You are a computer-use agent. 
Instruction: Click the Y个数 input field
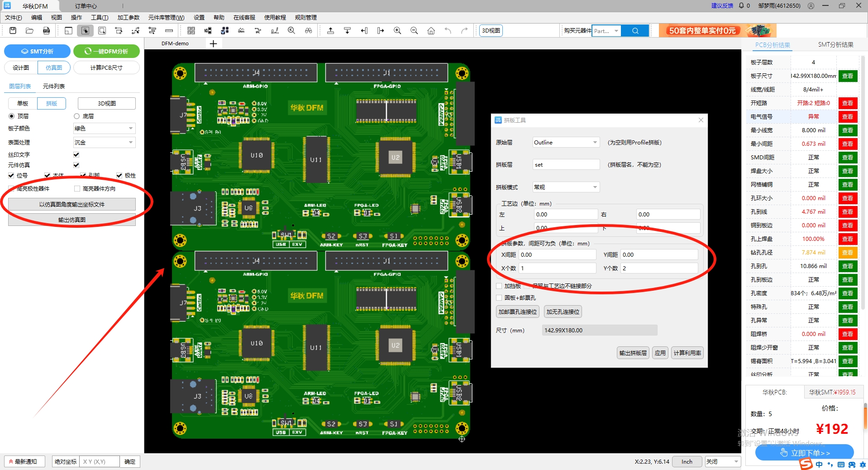point(659,269)
